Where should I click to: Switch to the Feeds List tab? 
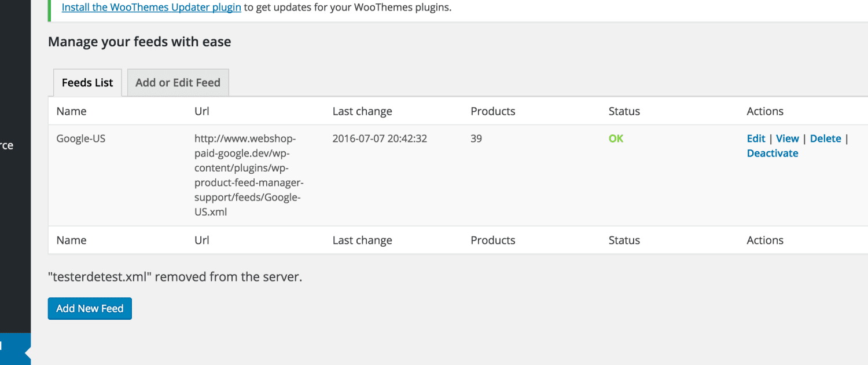coord(87,83)
